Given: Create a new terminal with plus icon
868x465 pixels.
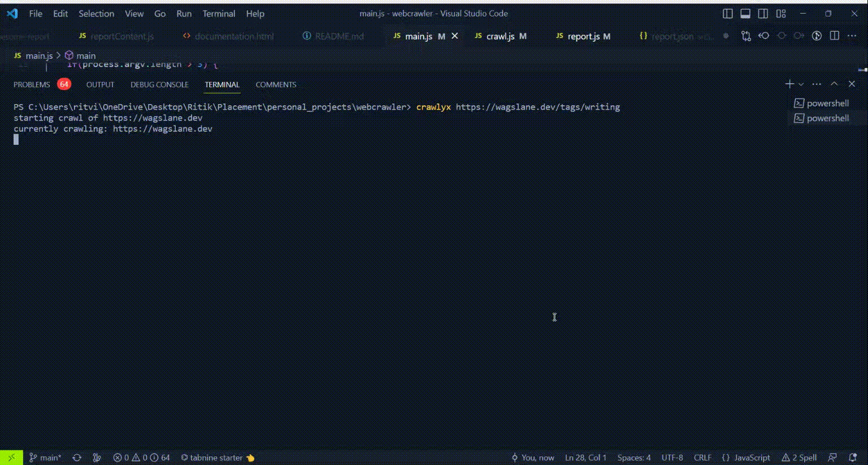Looking at the screenshot, I should (789, 84).
